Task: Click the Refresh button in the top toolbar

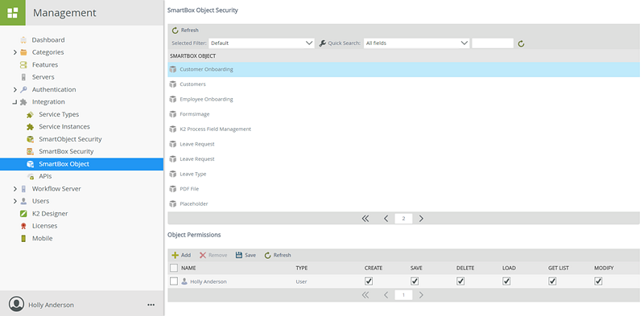Action: 185,31
